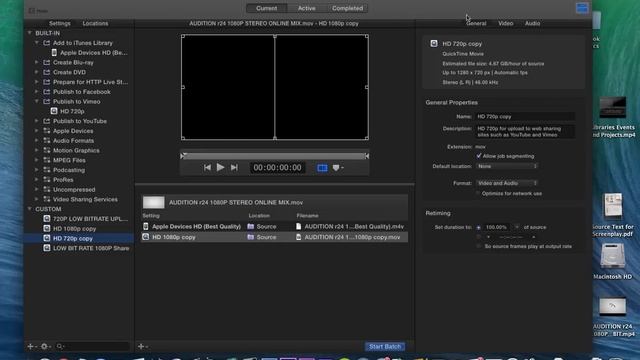640x360 pixels.
Task: Click the Start Batch button
Action: point(385,347)
